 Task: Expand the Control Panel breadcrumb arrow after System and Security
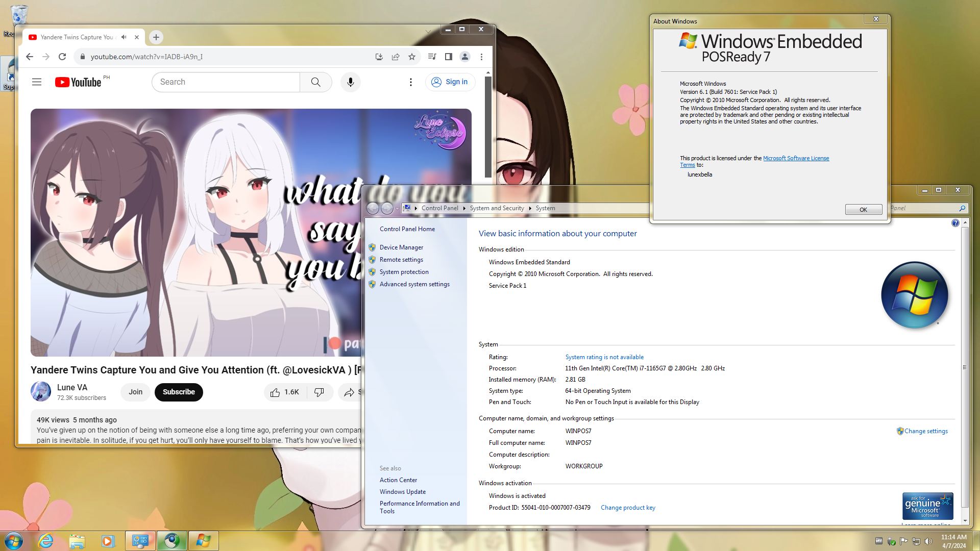(x=530, y=208)
